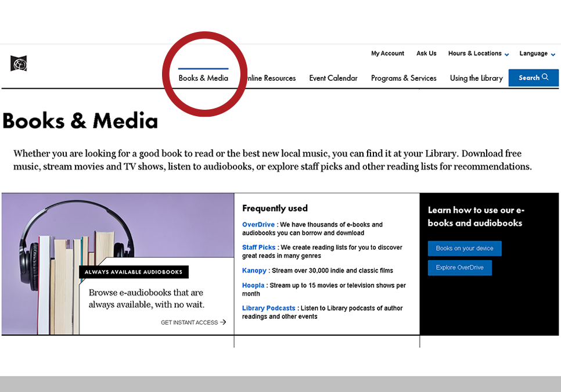Expand the Language chevron arrow
The width and height of the screenshot is (561, 392).
[552, 54]
